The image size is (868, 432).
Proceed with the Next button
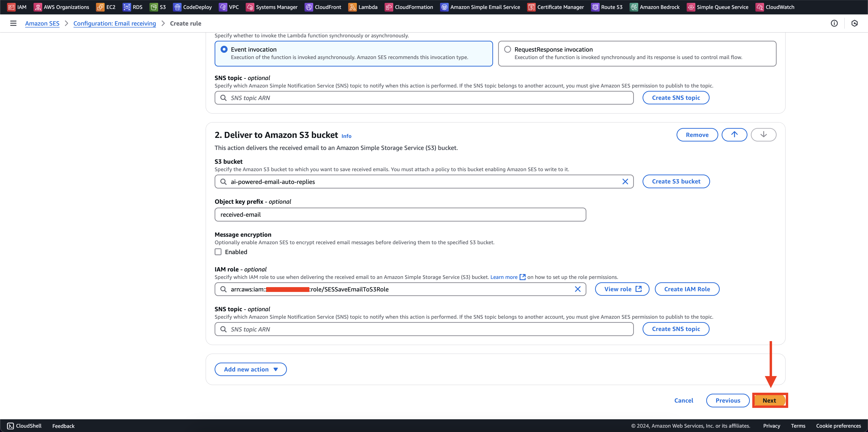(769, 400)
